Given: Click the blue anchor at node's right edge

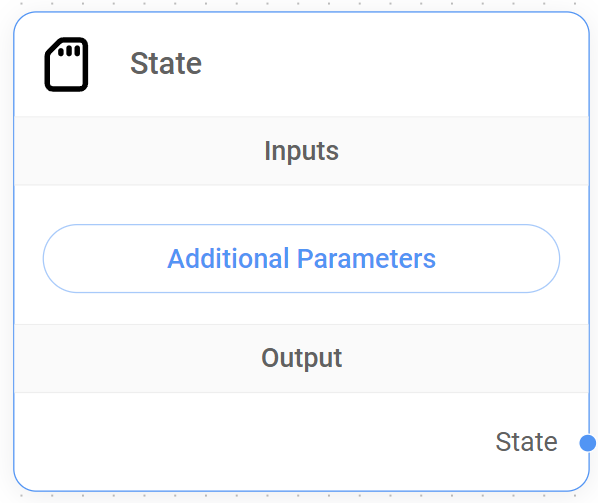Looking at the screenshot, I should coord(588,443).
